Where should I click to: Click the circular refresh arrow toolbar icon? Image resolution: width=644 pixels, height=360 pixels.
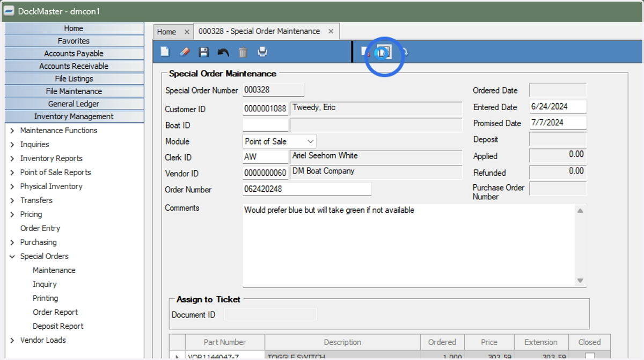[x=404, y=52]
